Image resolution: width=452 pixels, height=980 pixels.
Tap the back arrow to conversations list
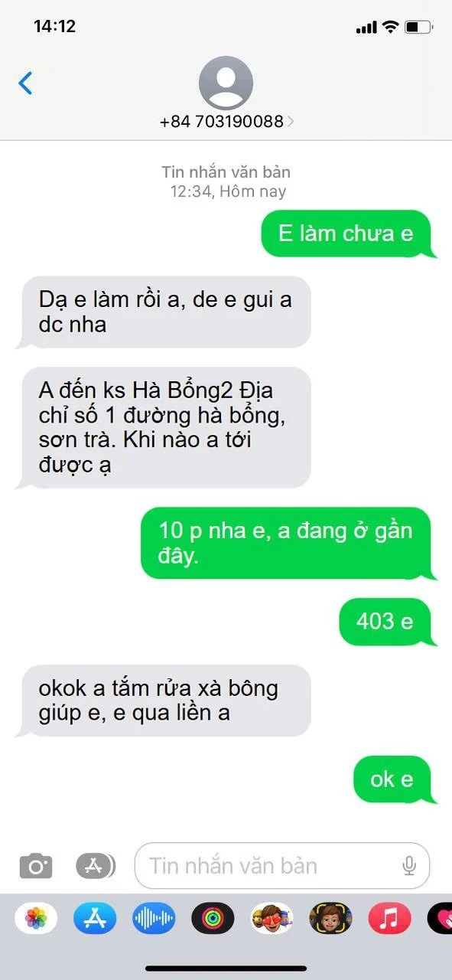click(x=26, y=83)
